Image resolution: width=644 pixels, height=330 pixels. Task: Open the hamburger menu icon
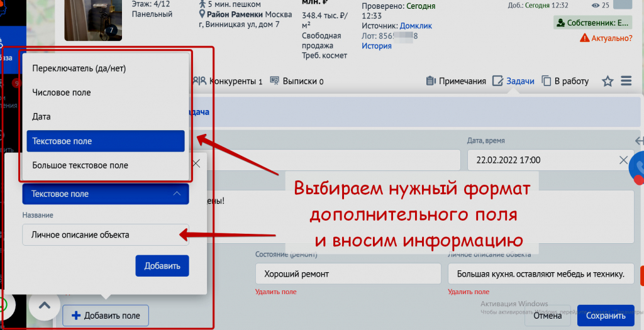(x=626, y=81)
